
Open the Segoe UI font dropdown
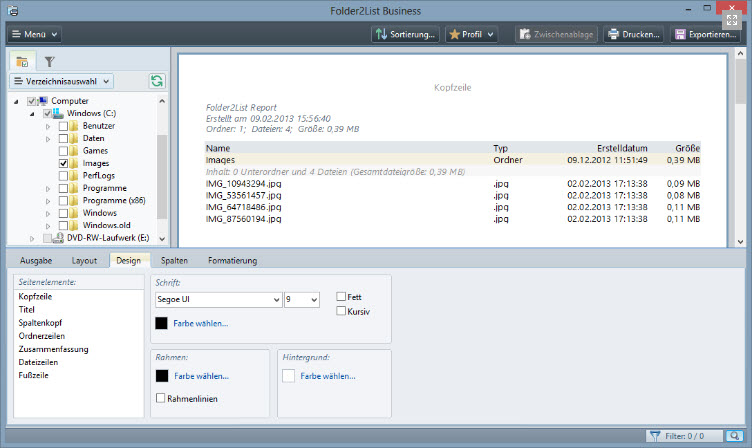click(x=218, y=299)
